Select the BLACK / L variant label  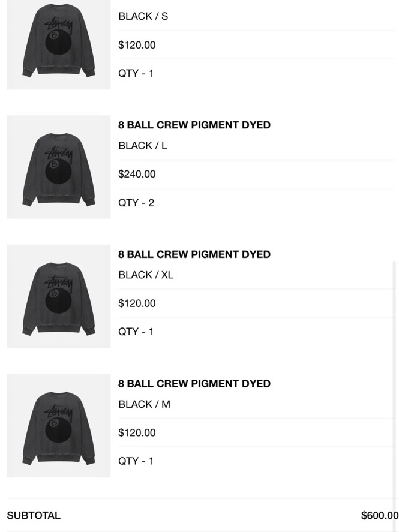(143, 146)
